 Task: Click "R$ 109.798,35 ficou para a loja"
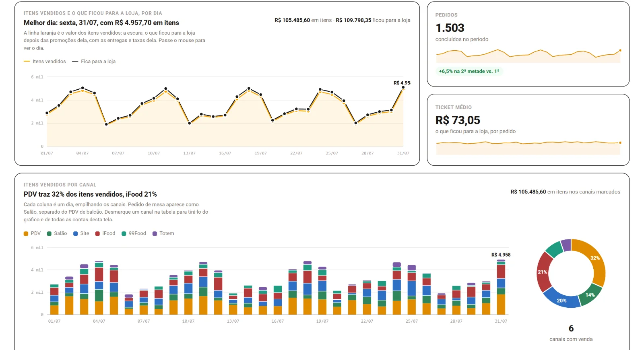coord(373,20)
